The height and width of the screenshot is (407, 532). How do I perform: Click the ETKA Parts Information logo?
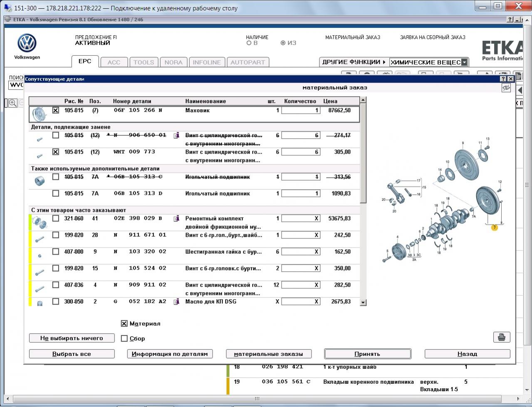tap(502, 50)
